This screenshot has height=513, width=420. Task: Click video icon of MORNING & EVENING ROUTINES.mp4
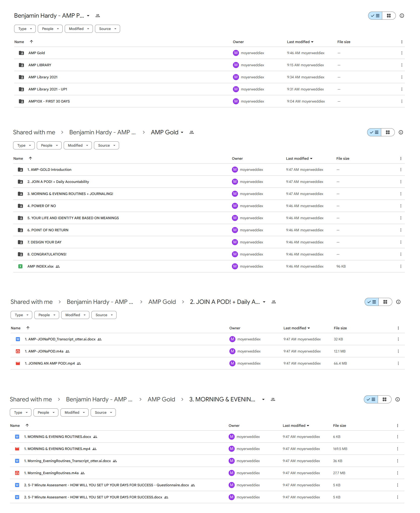click(17, 449)
